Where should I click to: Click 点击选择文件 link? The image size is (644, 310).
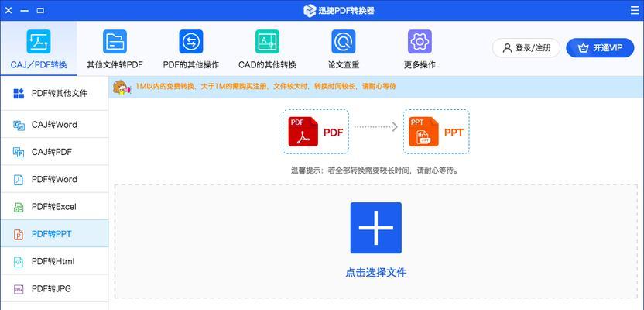376,272
